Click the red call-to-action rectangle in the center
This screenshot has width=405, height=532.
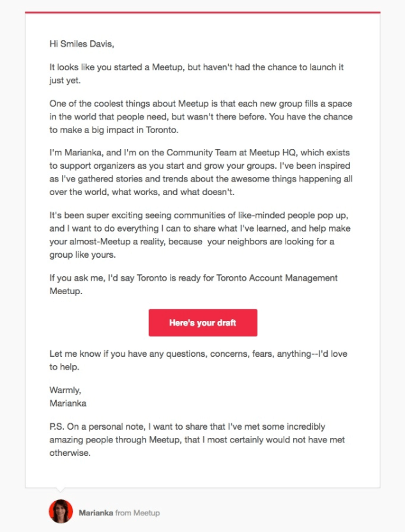coord(202,322)
